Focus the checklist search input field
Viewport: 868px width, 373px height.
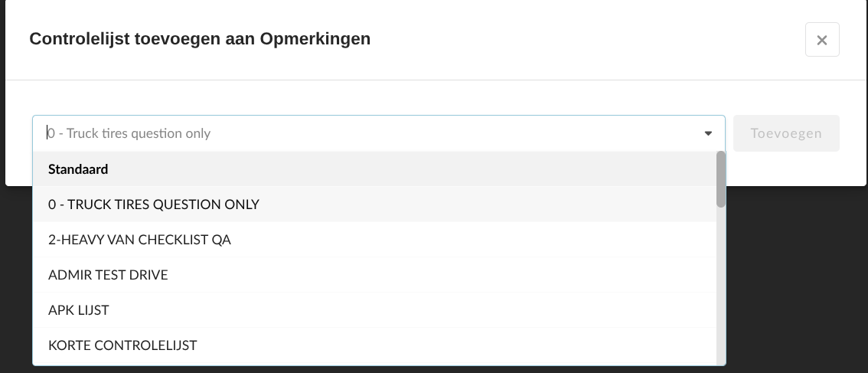367,133
